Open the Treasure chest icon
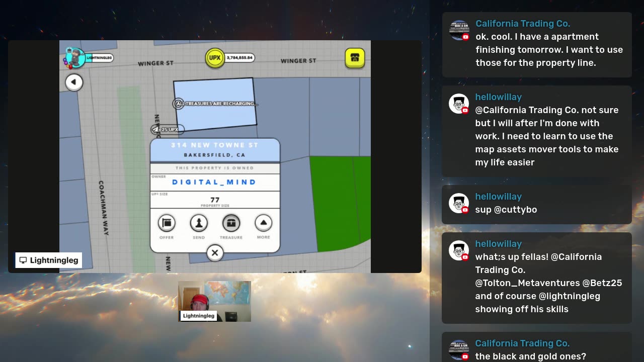644x362 pixels. point(231,223)
